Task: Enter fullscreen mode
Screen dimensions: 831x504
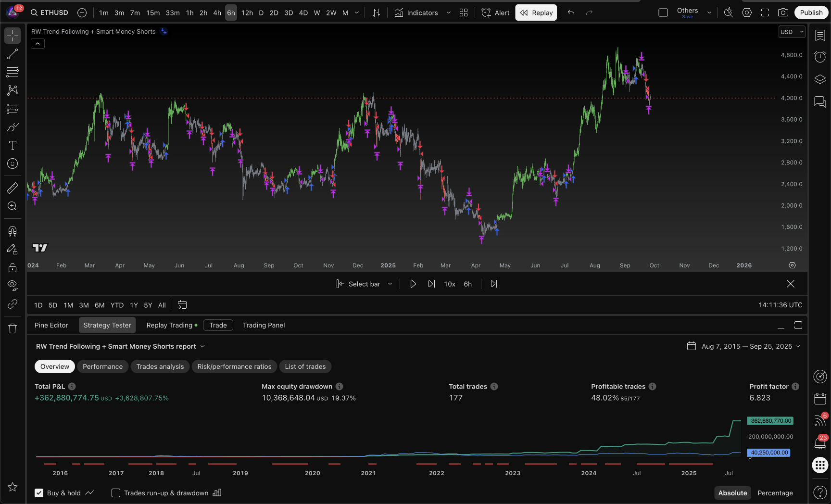Action: pos(765,13)
